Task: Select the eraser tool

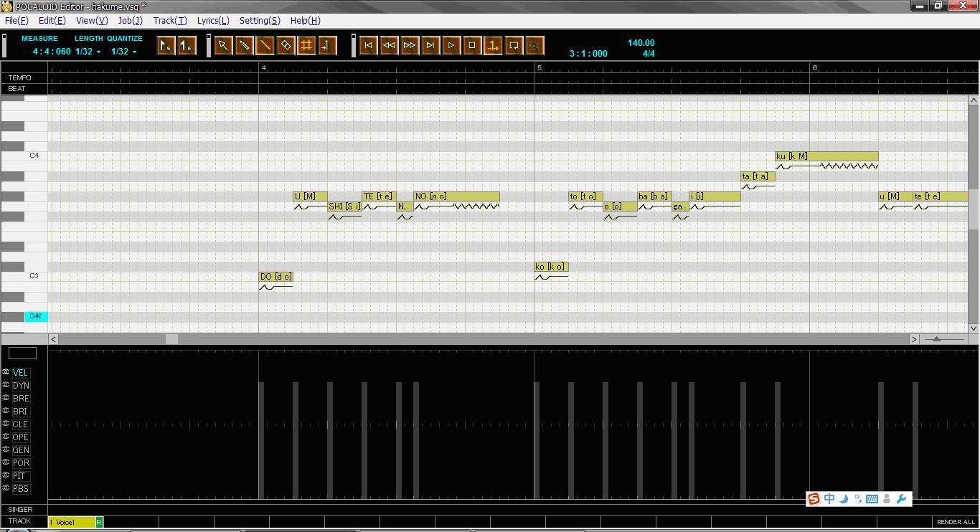Action: click(286, 46)
